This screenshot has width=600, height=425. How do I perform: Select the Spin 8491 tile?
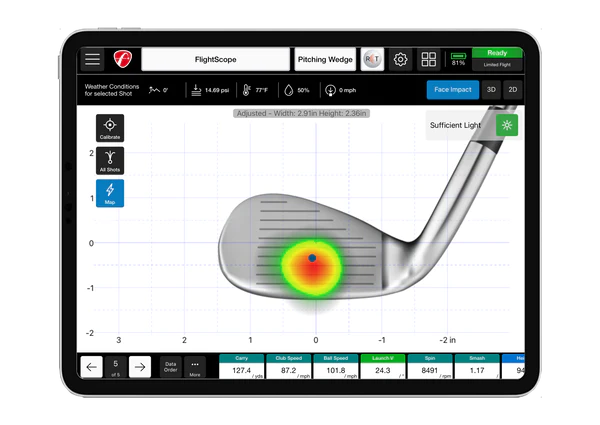(x=430, y=366)
